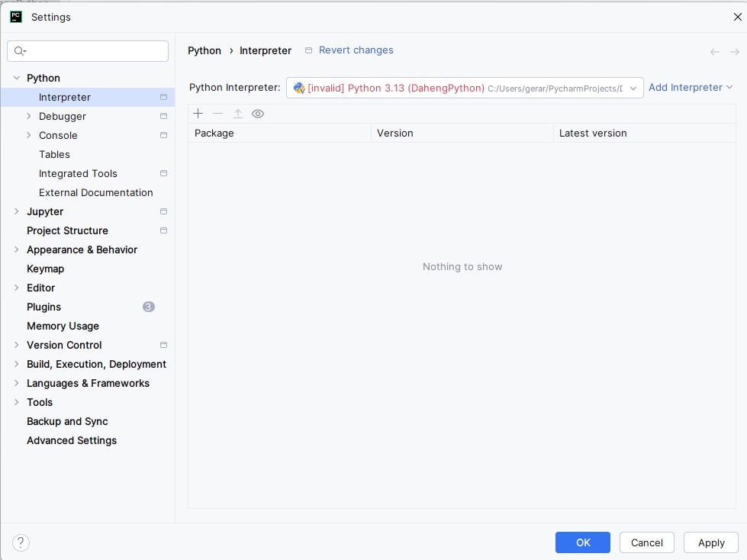Toggle the show early releases eye icon
This screenshot has height=560, width=747.
(258, 114)
